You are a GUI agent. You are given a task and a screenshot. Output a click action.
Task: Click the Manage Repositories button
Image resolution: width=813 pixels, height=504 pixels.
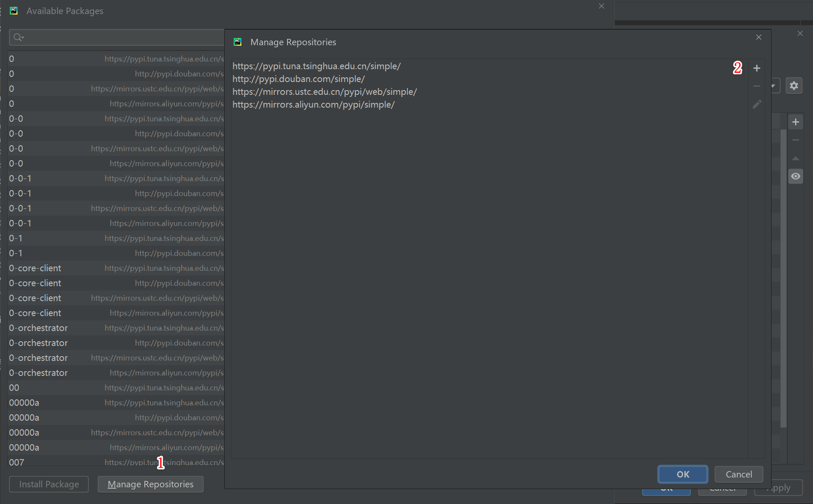click(150, 484)
